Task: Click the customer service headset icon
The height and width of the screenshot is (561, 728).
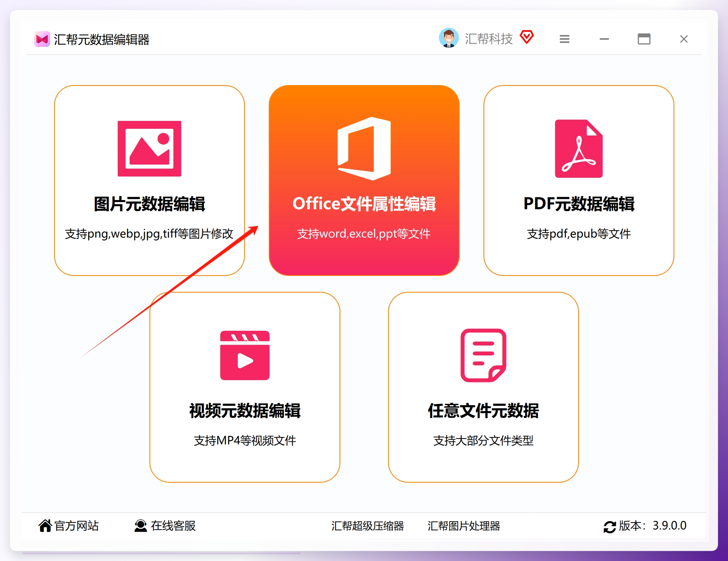Action: pos(140,526)
